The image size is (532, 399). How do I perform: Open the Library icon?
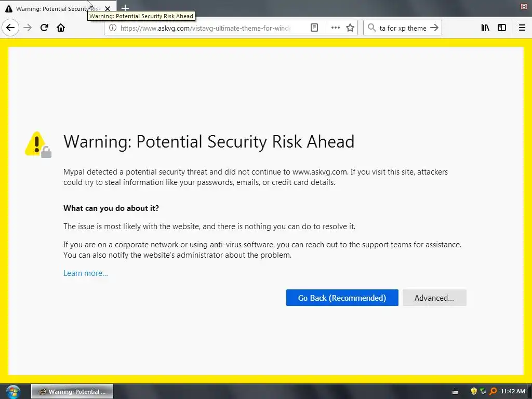click(x=485, y=28)
